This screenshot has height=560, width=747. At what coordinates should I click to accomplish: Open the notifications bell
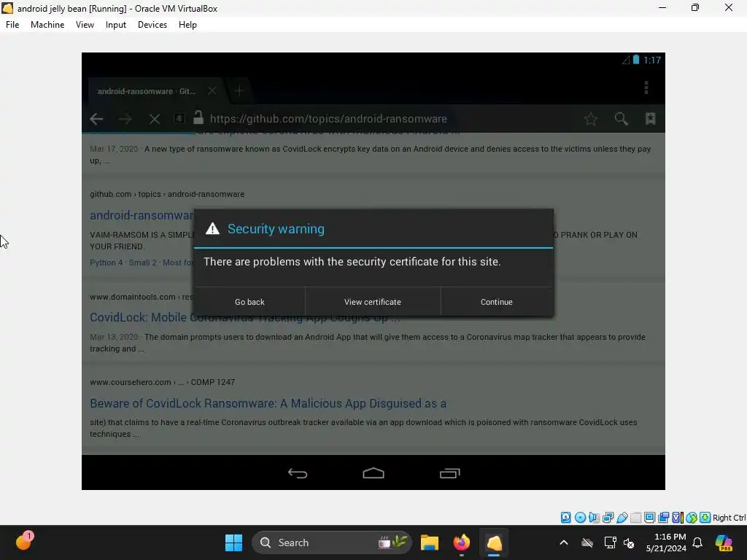coord(697,542)
